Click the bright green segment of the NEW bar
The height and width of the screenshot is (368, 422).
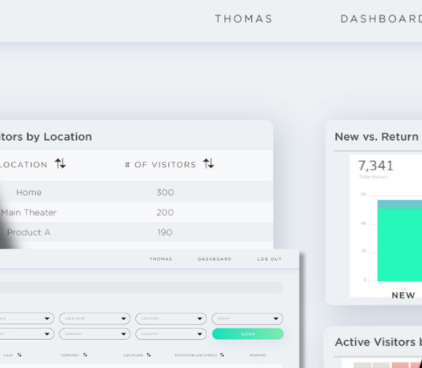tap(400, 245)
